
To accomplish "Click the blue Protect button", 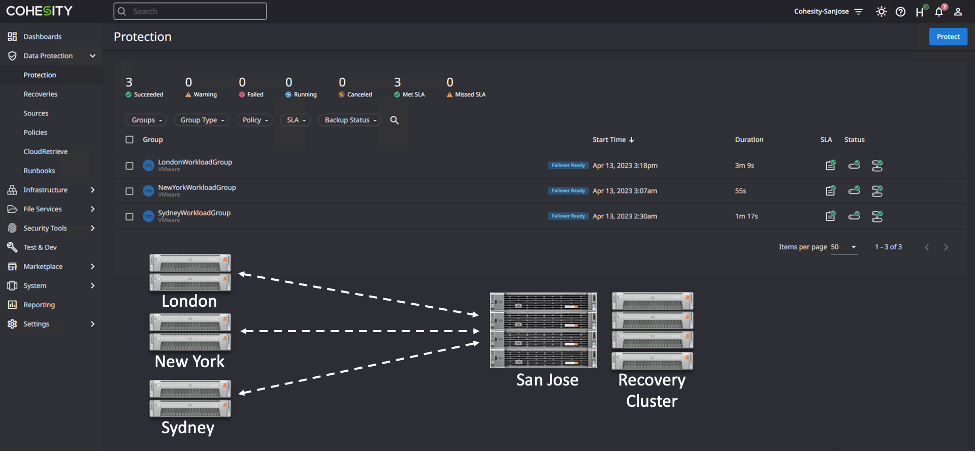I will click(947, 36).
